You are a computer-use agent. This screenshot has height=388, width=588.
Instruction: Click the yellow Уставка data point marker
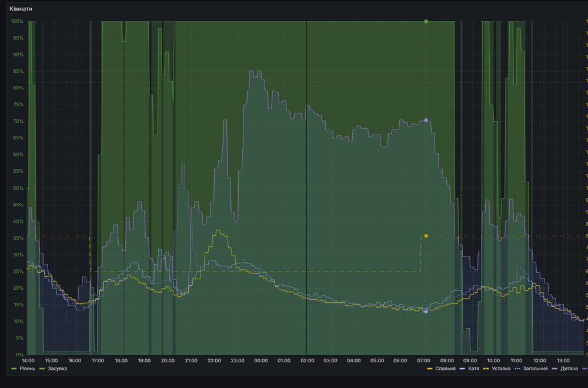click(426, 236)
